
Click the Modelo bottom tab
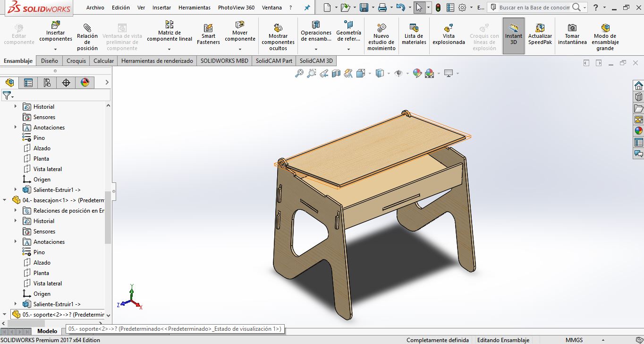47,331
